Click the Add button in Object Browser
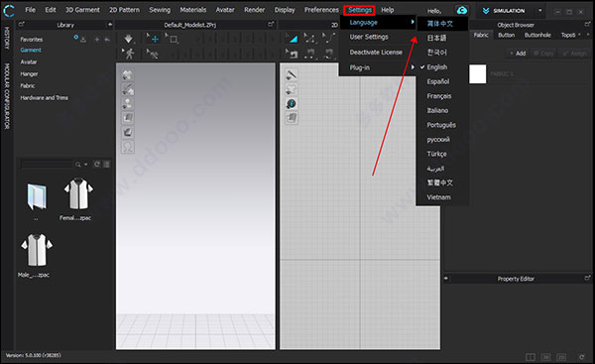Viewport: 595px width, 364px height. [x=518, y=54]
